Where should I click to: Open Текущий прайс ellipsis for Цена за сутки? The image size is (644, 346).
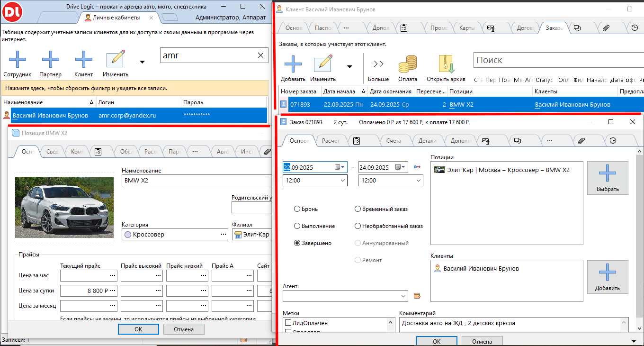click(113, 291)
